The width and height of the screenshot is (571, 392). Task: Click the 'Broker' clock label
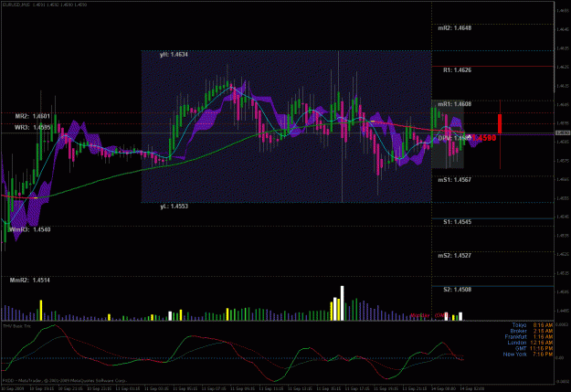[x=519, y=331]
